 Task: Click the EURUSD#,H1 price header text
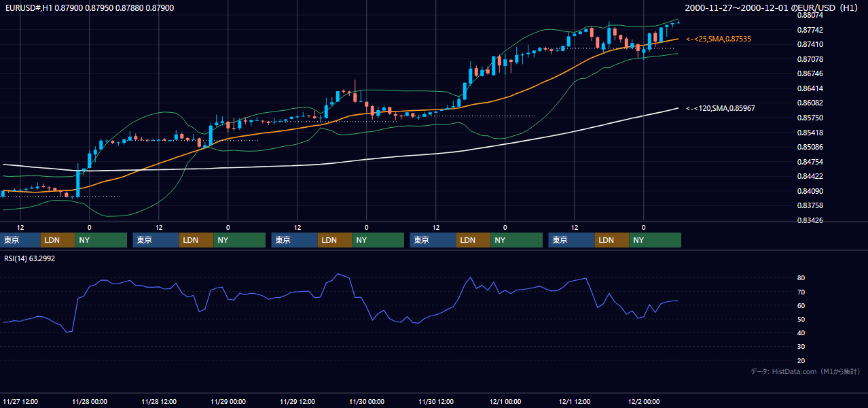(88, 7)
